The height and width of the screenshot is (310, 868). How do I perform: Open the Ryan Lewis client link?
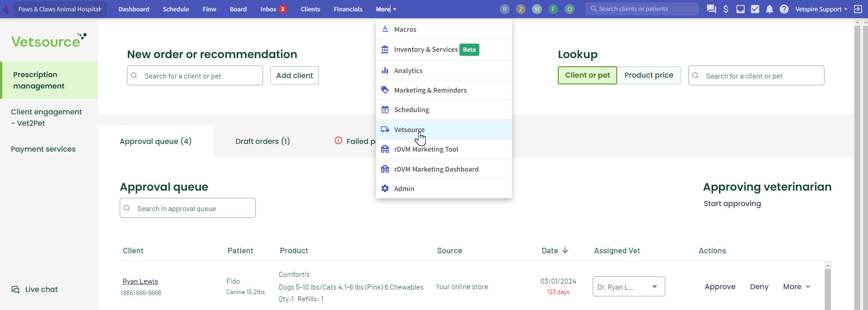pyautogui.click(x=140, y=281)
